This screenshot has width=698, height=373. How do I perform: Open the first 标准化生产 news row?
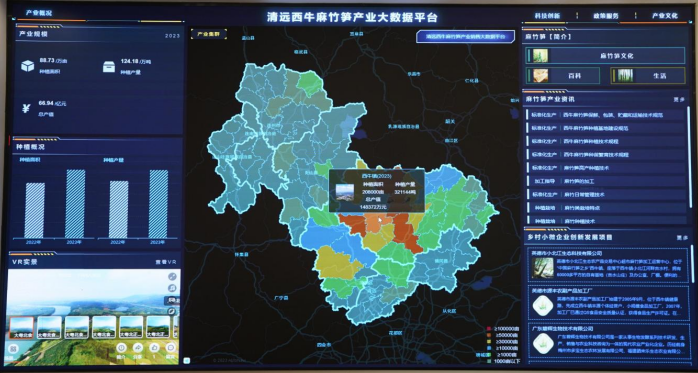[x=605, y=115]
